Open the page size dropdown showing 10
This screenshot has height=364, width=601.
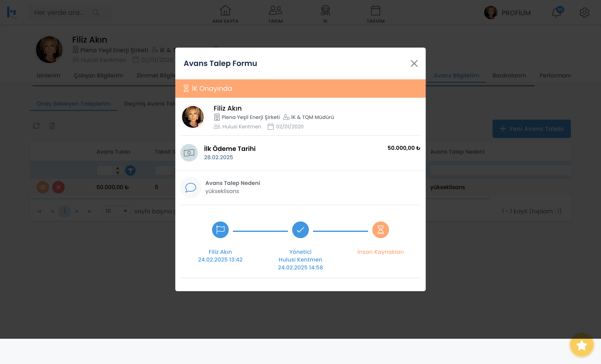116,211
